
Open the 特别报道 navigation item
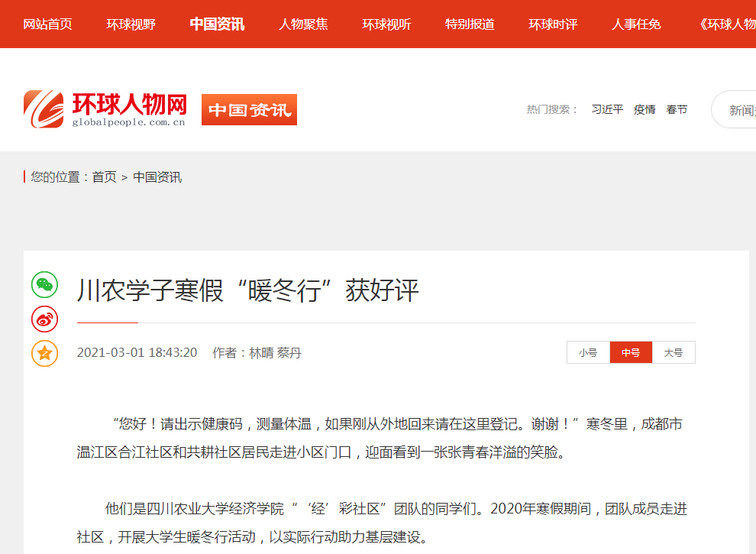[x=470, y=24]
